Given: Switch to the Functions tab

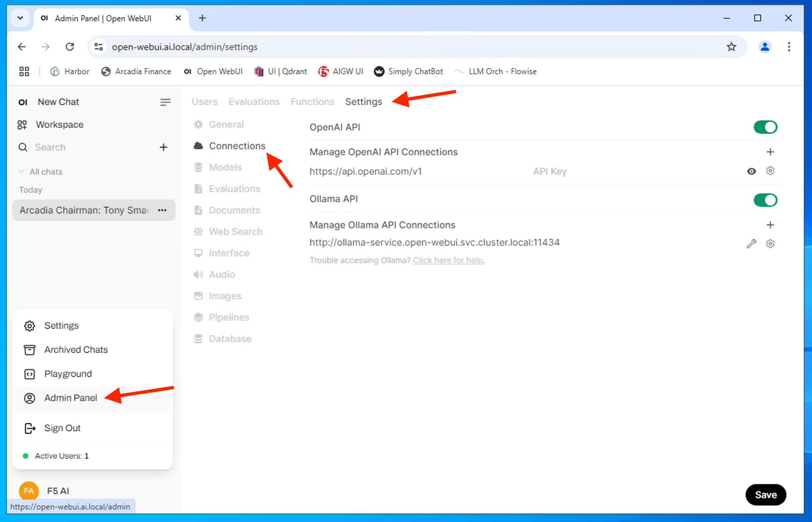Looking at the screenshot, I should tap(312, 102).
